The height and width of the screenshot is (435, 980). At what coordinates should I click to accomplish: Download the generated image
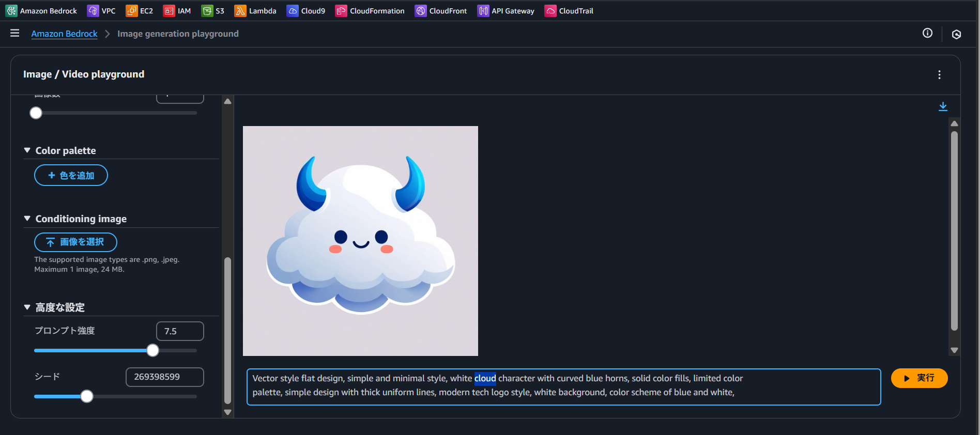943,106
